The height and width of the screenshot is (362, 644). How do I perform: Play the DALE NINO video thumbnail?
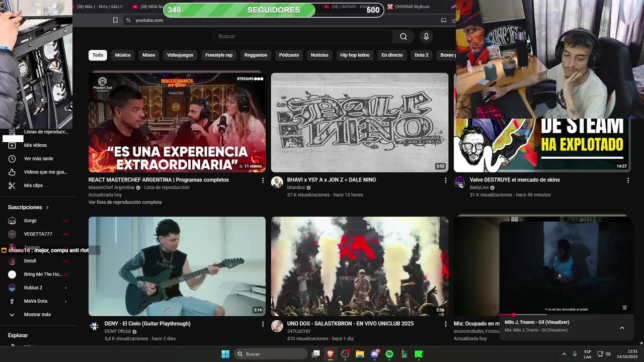[x=360, y=122]
